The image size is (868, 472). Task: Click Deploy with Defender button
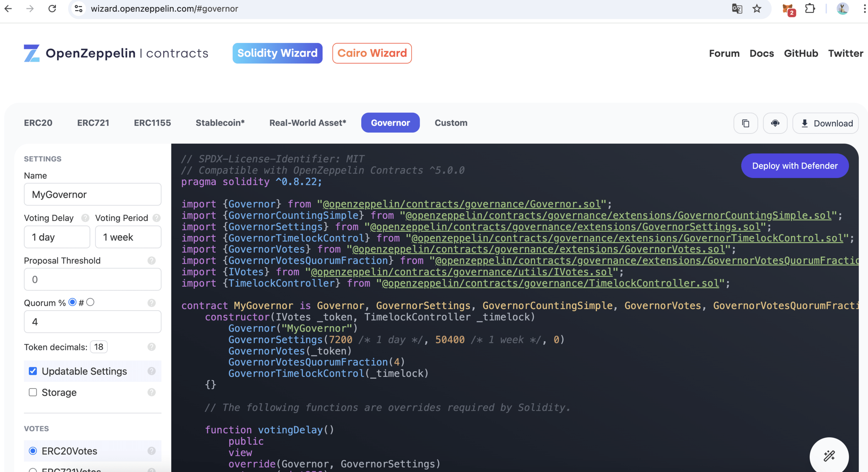tap(795, 166)
